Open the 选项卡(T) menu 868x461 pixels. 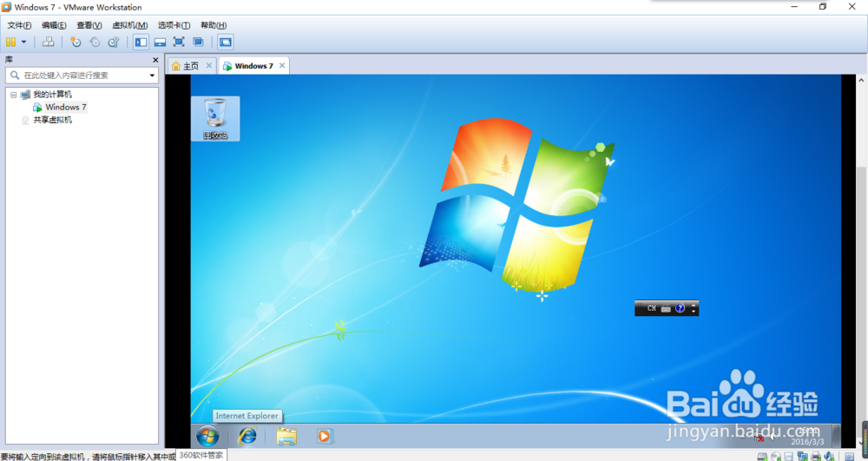tap(174, 25)
